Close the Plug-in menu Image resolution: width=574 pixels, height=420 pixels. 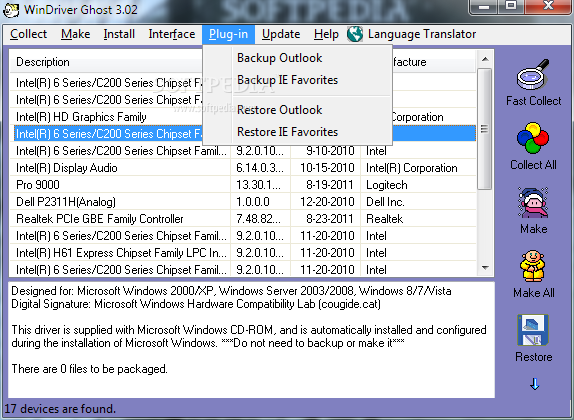(228, 34)
